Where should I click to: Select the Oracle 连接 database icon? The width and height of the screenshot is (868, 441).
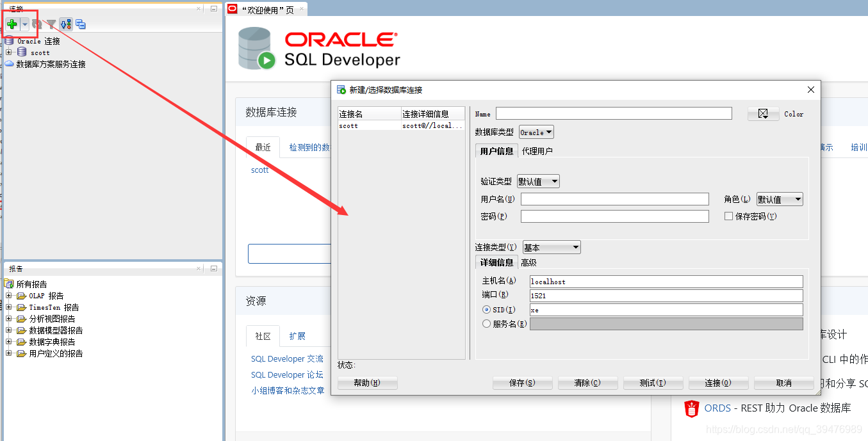(9, 41)
